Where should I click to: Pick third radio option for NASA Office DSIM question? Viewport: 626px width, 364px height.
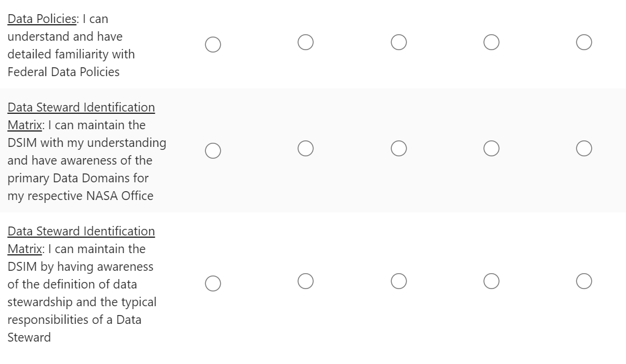[399, 149]
